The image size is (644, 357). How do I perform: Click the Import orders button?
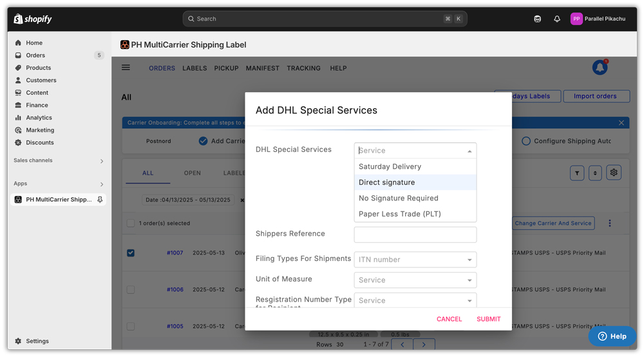point(596,96)
